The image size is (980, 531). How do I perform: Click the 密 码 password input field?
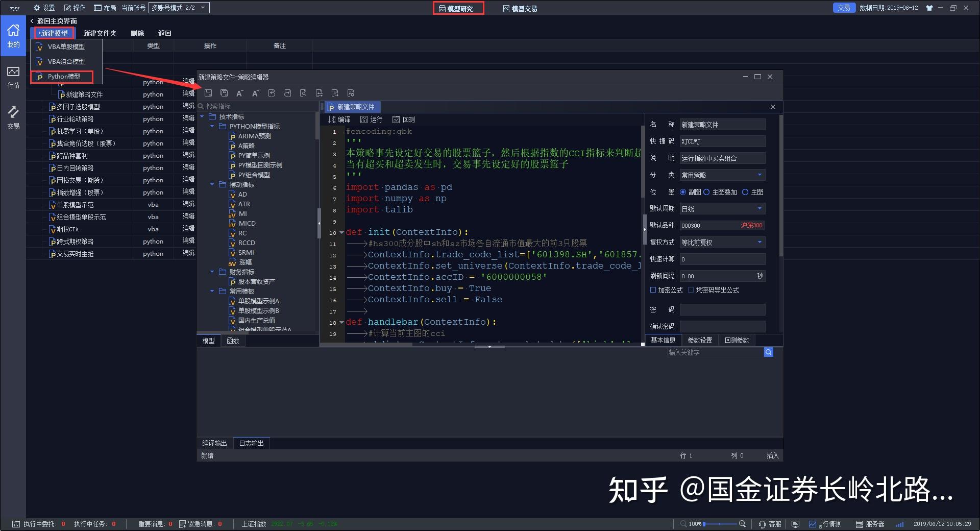(x=722, y=309)
